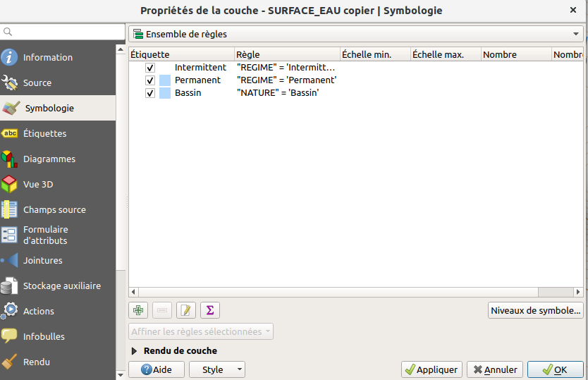
Task: Click the rules list scroll right arrow
Action: (x=578, y=292)
